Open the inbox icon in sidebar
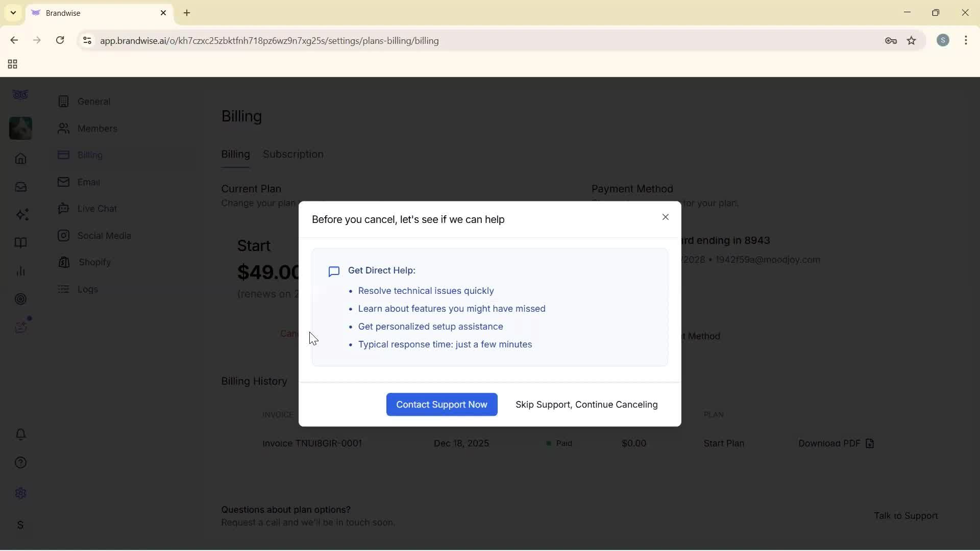This screenshot has width=980, height=551. 20,187
